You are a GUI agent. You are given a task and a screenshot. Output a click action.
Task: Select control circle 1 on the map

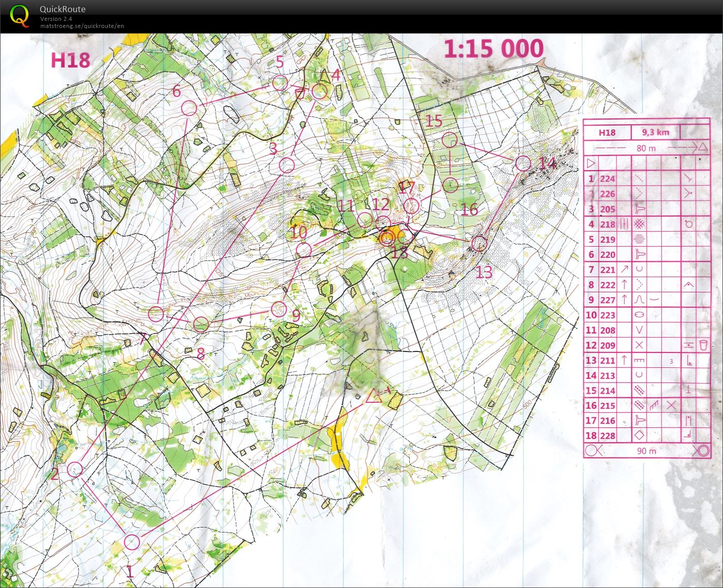coord(132,542)
